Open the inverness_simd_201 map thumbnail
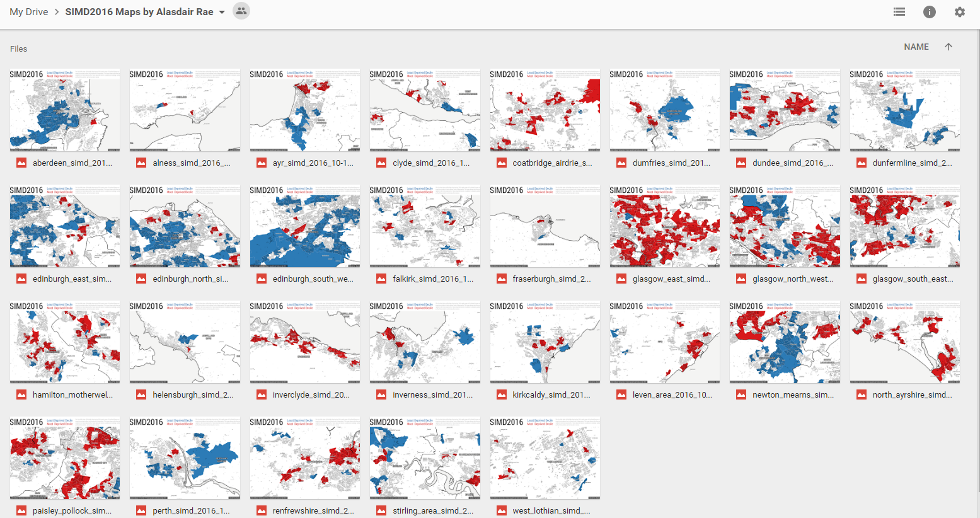 click(x=425, y=342)
